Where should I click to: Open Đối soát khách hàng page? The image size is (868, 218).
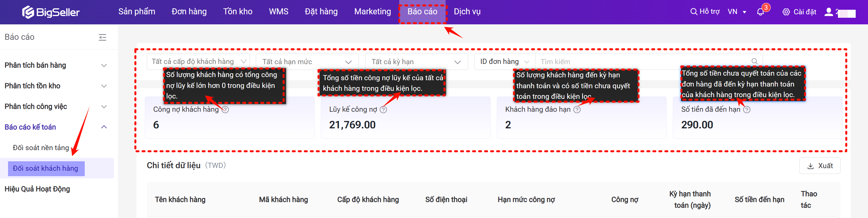coord(46,168)
